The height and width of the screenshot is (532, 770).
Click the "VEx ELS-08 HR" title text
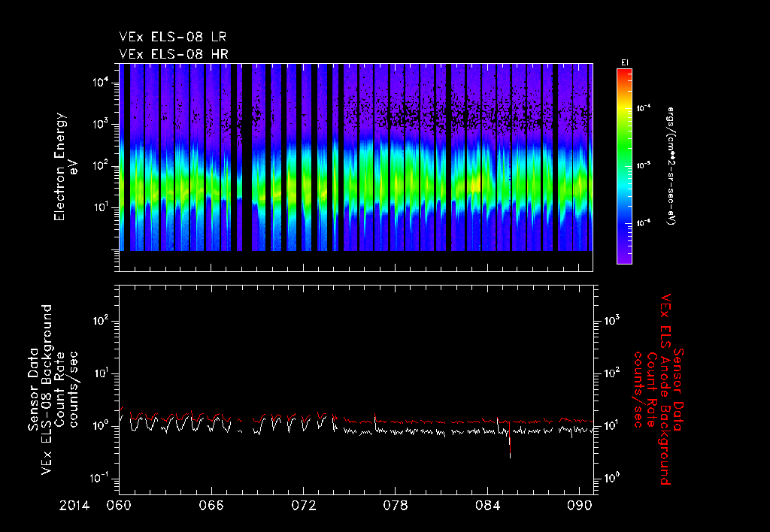coord(174,54)
